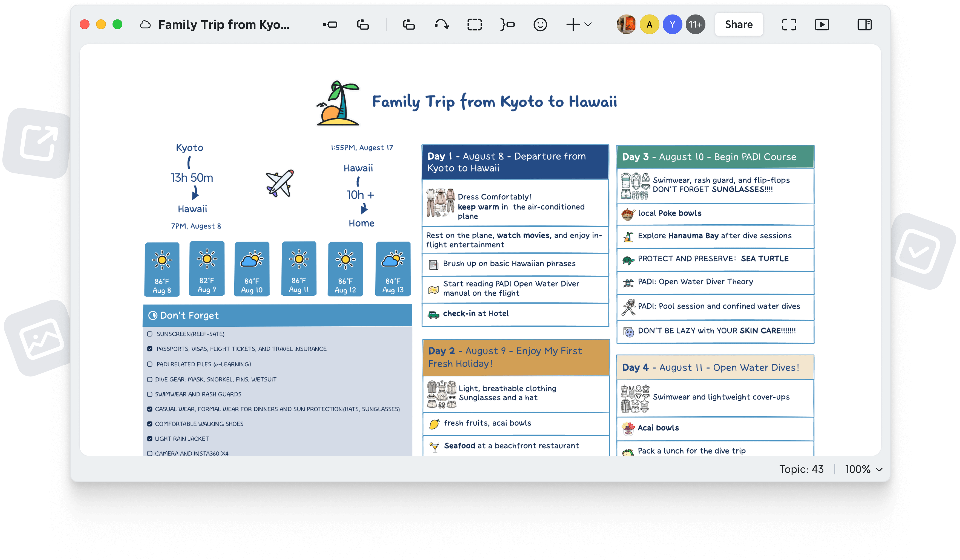Screen dimensions: 960x560
Task: Select the outline structure icon
Action: (408, 24)
